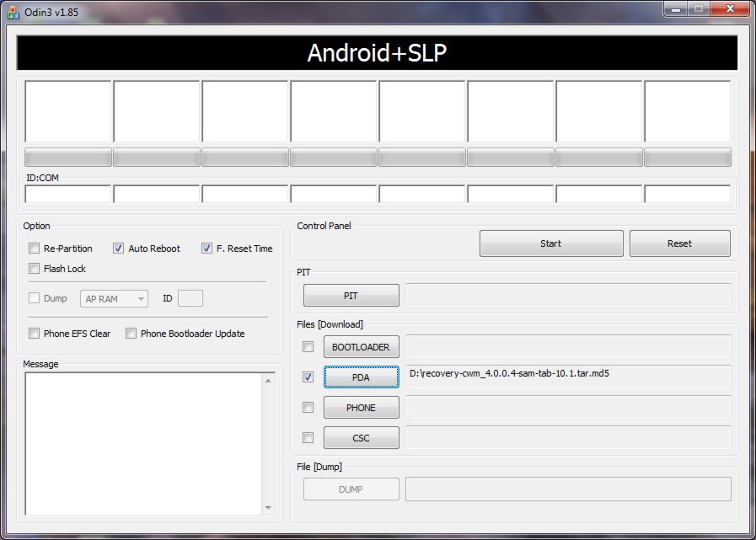The image size is (756, 540).
Task: Enable the Flash Lock checkbox
Action: [34, 269]
